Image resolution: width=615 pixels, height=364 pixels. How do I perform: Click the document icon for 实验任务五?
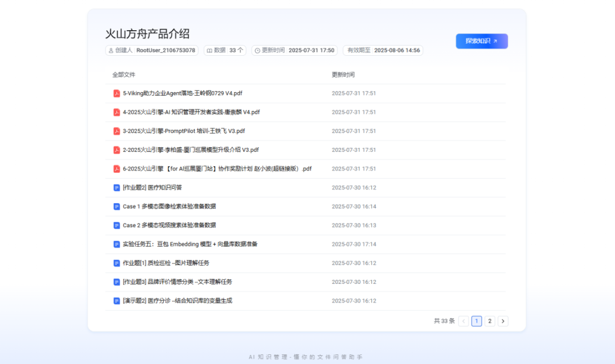(x=117, y=244)
